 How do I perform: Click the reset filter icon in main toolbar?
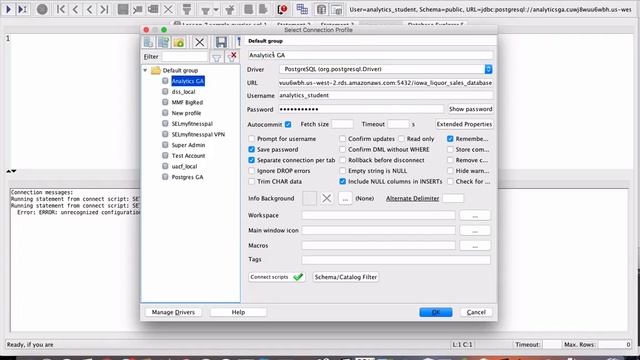pyautogui.click(x=230, y=9)
